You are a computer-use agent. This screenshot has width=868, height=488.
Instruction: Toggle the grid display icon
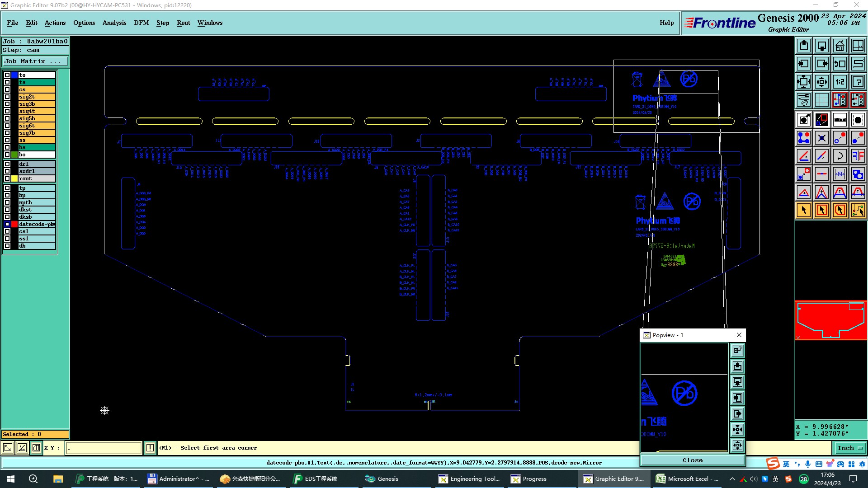pos(821,100)
